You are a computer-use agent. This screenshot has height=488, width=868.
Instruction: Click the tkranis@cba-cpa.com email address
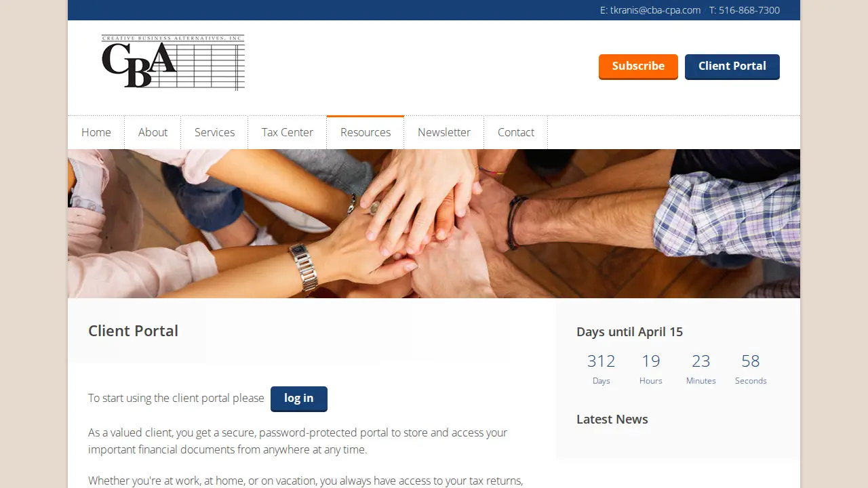click(655, 10)
